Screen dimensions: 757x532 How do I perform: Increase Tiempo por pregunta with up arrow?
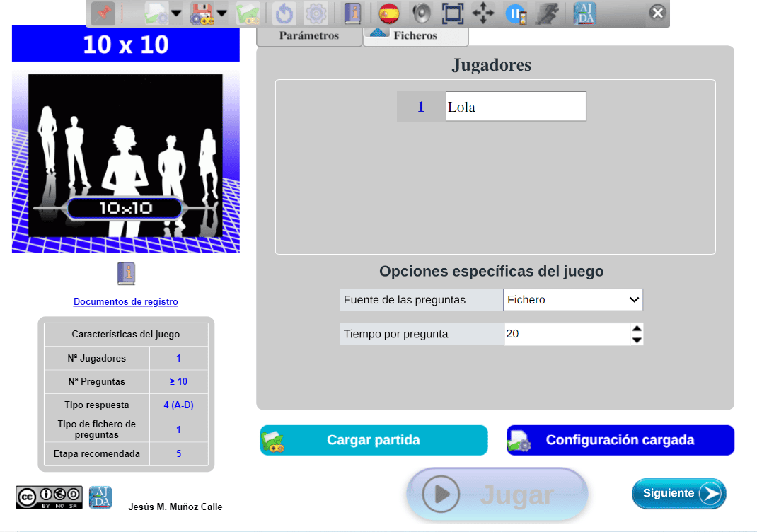[637, 328]
